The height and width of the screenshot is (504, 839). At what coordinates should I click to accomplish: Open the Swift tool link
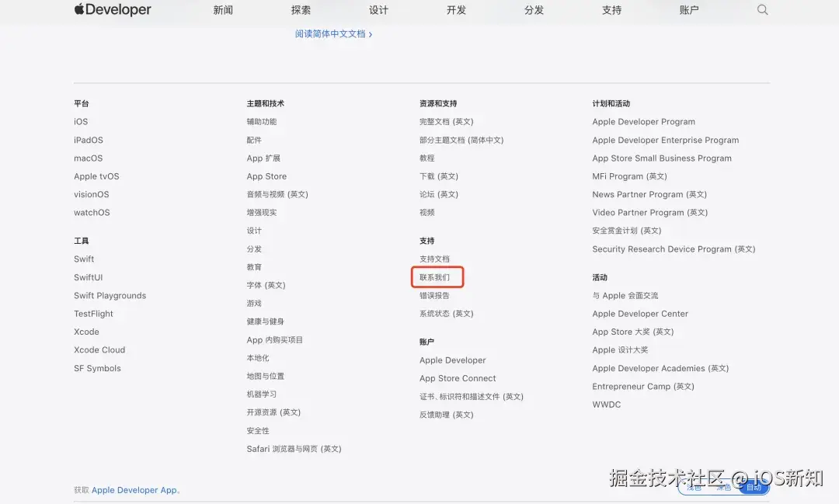click(x=84, y=259)
